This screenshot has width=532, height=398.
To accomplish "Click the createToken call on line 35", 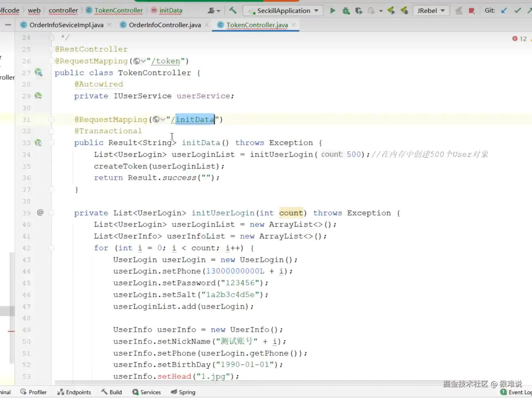I will pos(121,166).
